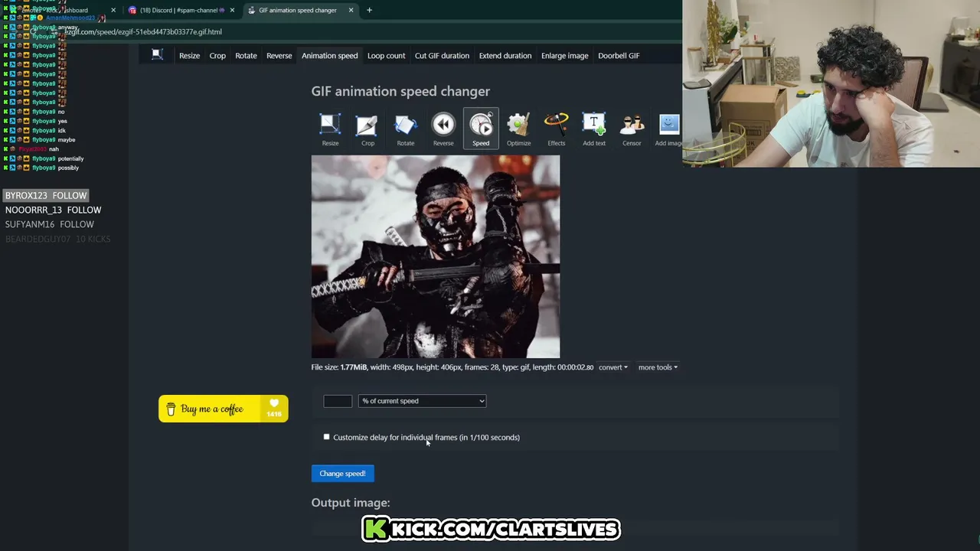Focus the speed percentage input field

pyautogui.click(x=338, y=401)
